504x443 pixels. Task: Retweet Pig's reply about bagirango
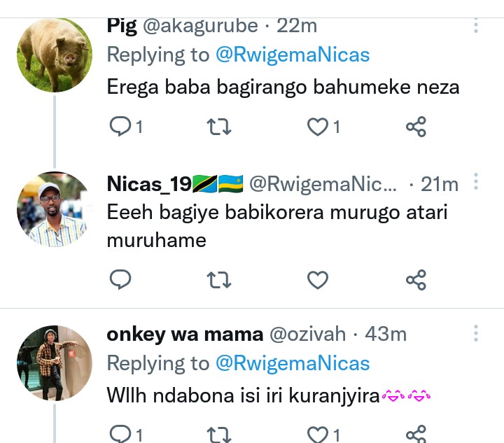[220, 127]
